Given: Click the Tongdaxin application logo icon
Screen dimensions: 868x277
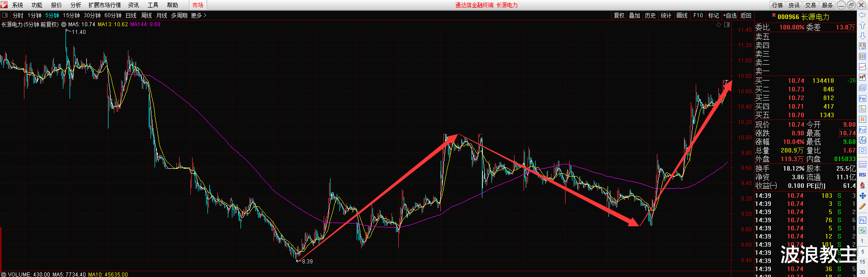Looking at the screenshot, I should (x=4, y=5).
